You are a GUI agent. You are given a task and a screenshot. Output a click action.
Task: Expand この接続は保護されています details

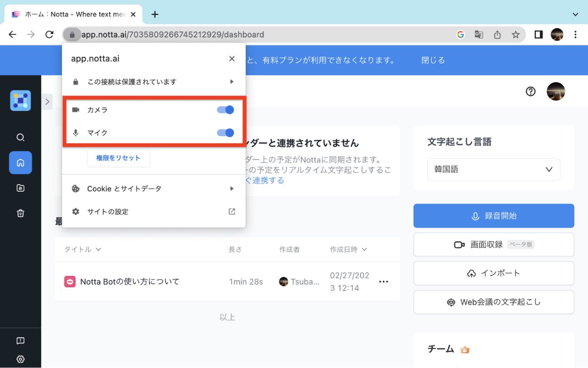(153, 82)
